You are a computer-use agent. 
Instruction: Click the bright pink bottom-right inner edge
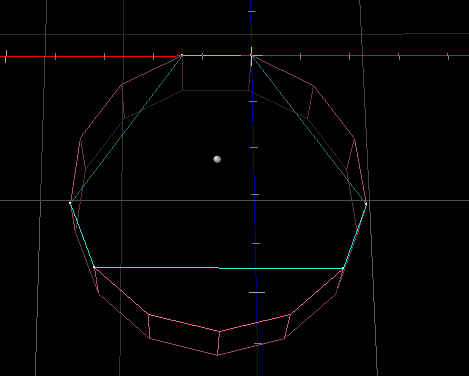point(255,323)
